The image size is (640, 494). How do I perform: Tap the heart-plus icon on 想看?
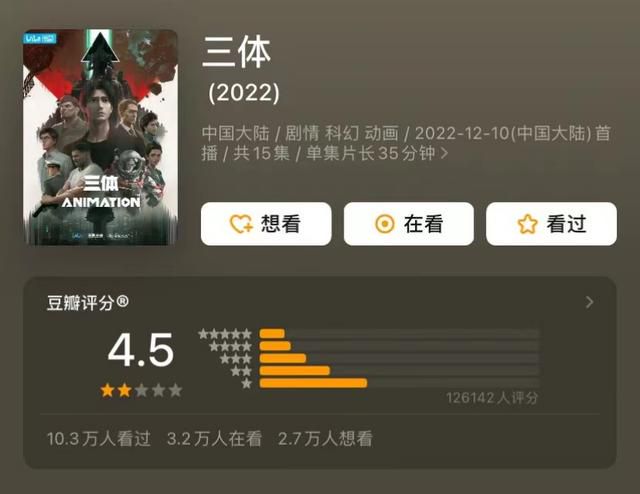point(242,224)
